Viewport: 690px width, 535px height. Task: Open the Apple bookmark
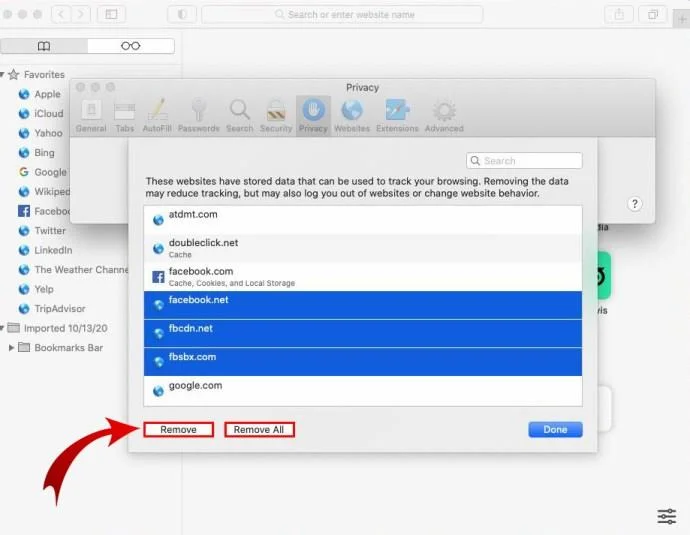click(x=40, y=94)
